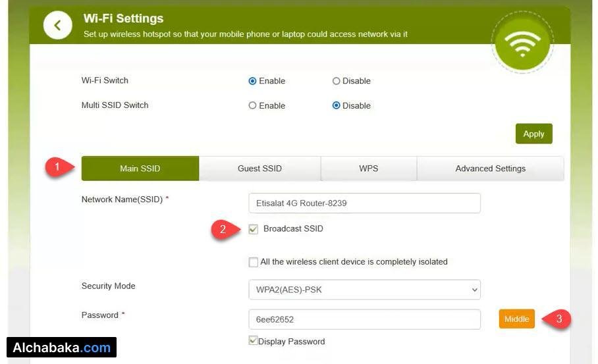Viewport: 598px width, 364px height.
Task: Open the WPS tab
Action: tap(368, 169)
